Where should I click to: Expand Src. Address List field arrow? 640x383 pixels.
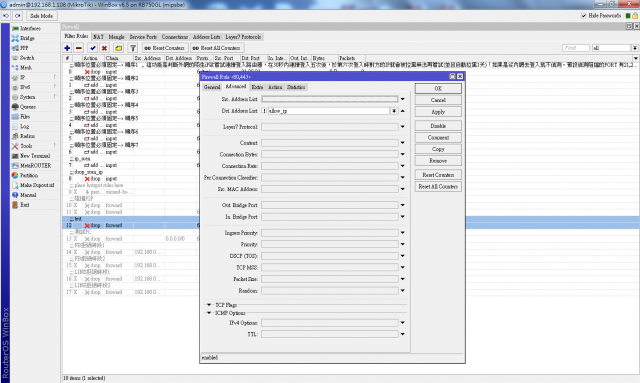click(x=402, y=99)
